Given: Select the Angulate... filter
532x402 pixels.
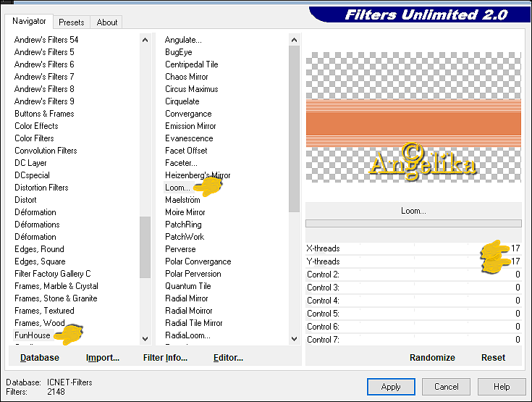Looking at the screenshot, I should (x=183, y=40).
